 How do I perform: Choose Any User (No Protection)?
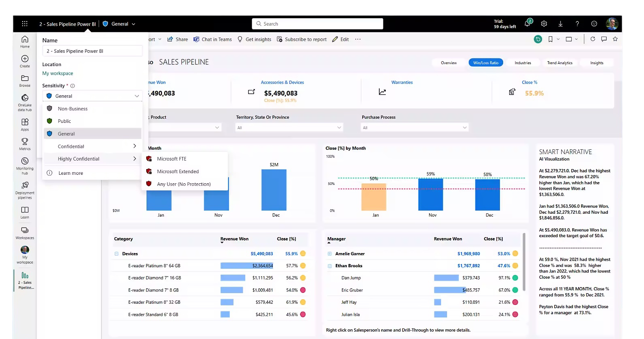click(185, 184)
